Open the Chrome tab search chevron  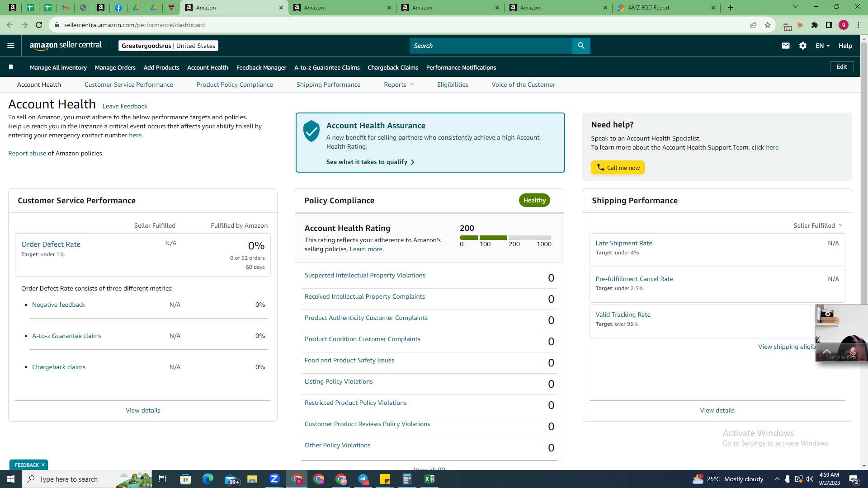coord(795,7)
